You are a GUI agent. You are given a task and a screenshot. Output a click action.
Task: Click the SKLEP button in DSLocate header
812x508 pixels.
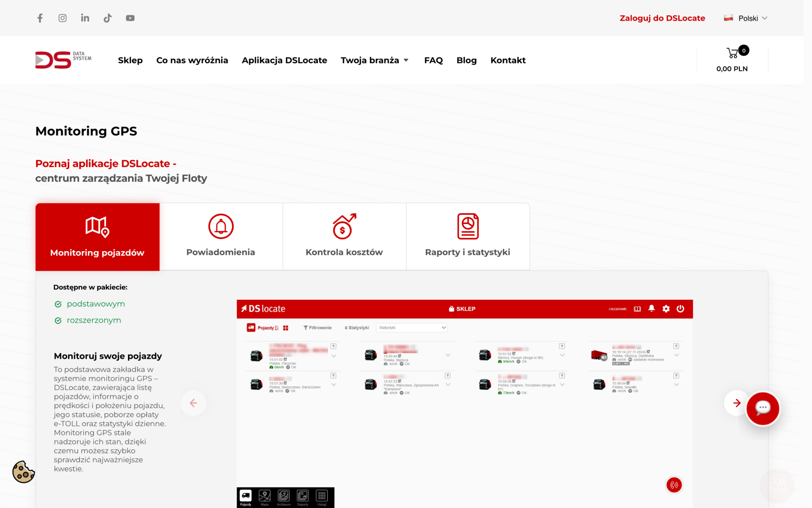coord(462,309)
